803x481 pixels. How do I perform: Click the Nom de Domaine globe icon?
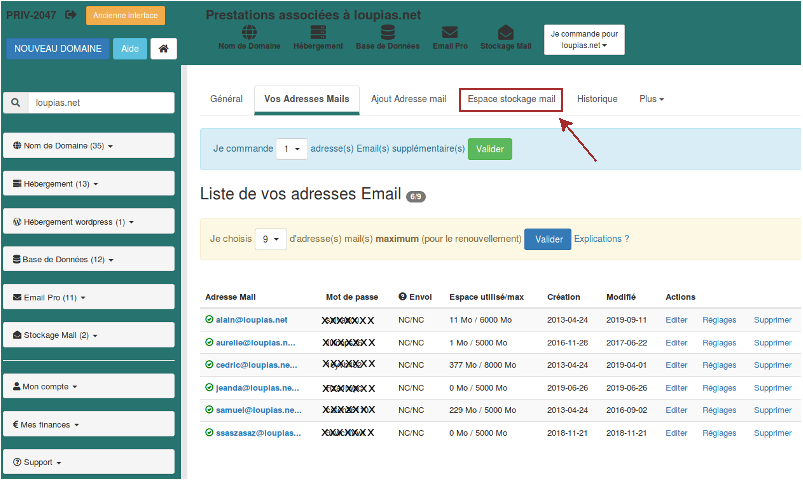coord(249,32)
